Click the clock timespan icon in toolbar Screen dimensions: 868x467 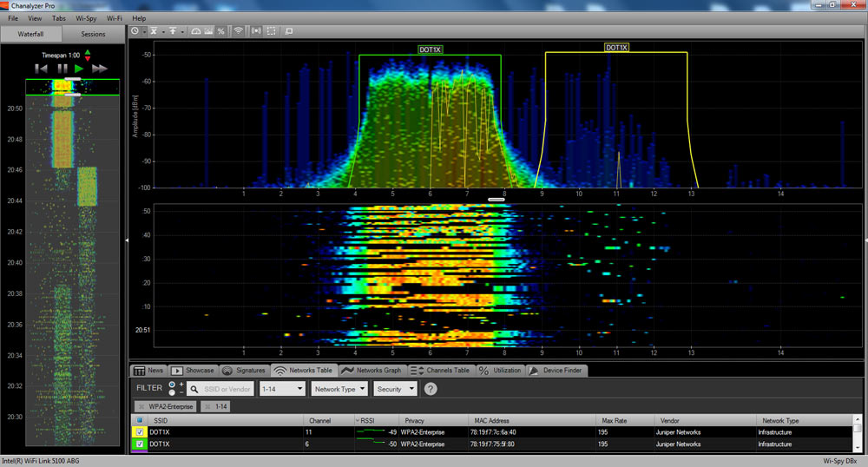tap(136, 31)
